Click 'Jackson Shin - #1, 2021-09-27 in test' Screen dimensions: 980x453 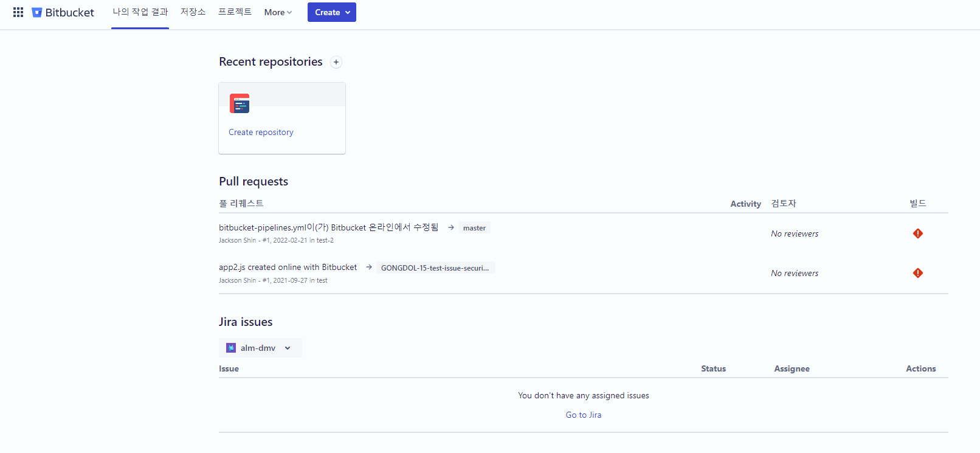pos(273,280)
